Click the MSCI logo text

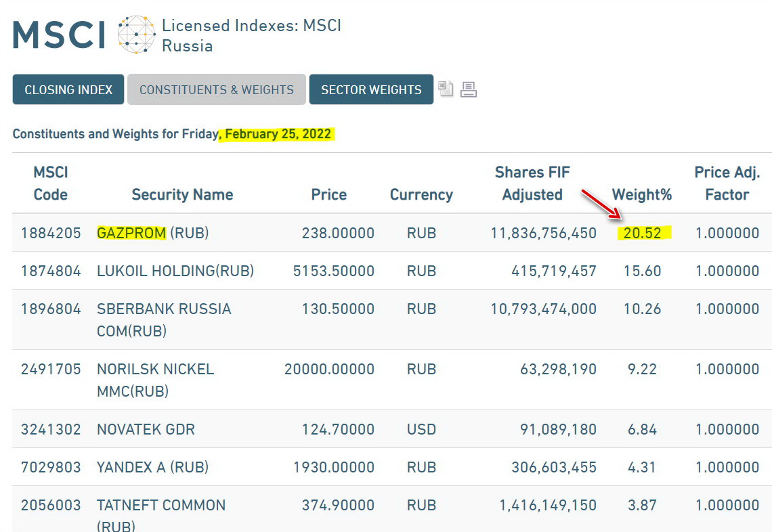coord(59,35)
